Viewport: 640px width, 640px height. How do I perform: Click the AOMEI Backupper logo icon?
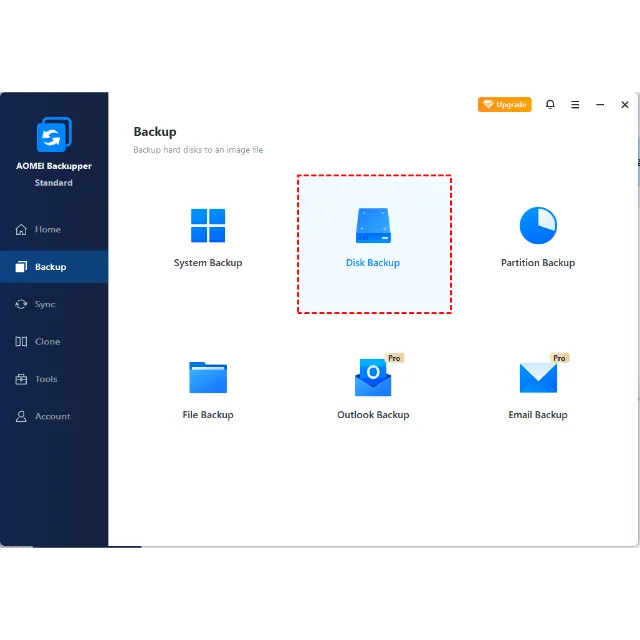coord(54,135)
